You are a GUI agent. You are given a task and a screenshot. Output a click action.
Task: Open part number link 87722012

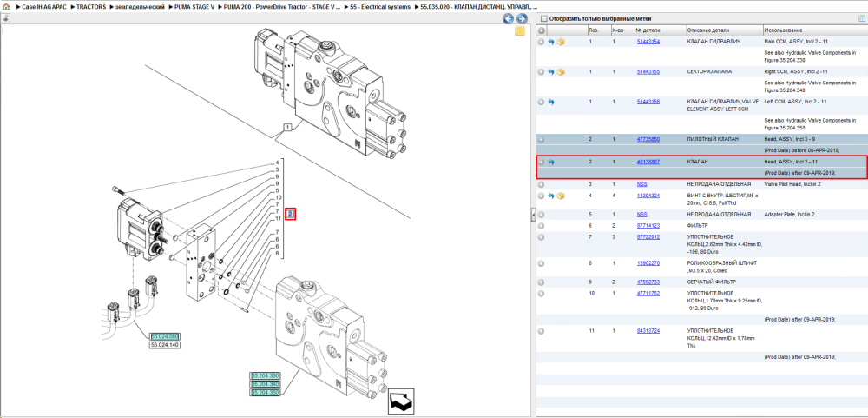pyautogui.click(x=648, y=236)
